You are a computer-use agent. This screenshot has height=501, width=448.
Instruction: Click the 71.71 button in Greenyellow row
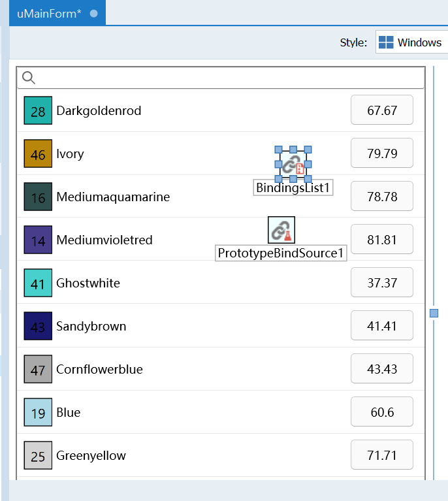click(x=382, y=455)
